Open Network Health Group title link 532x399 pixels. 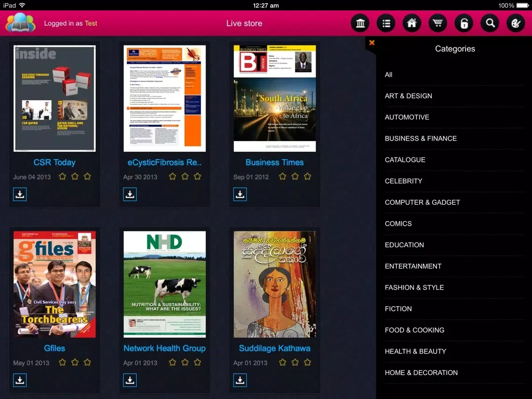[164, 348]
